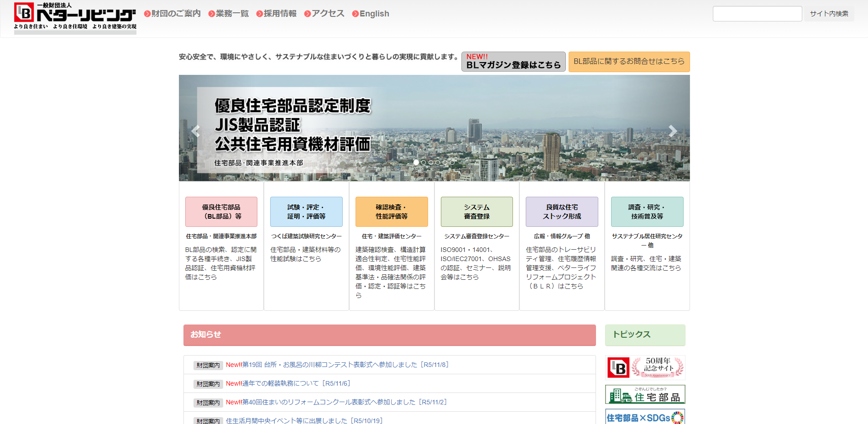Jump to slide four via carousel indicator
868x424 pixels.
pos(438,162)
